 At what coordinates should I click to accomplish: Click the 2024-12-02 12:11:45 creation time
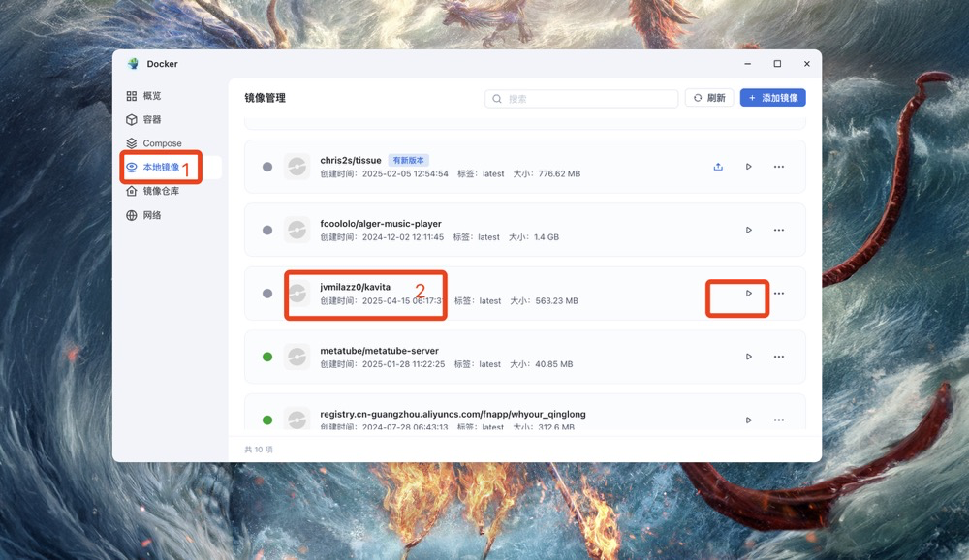tap(403, 237)
